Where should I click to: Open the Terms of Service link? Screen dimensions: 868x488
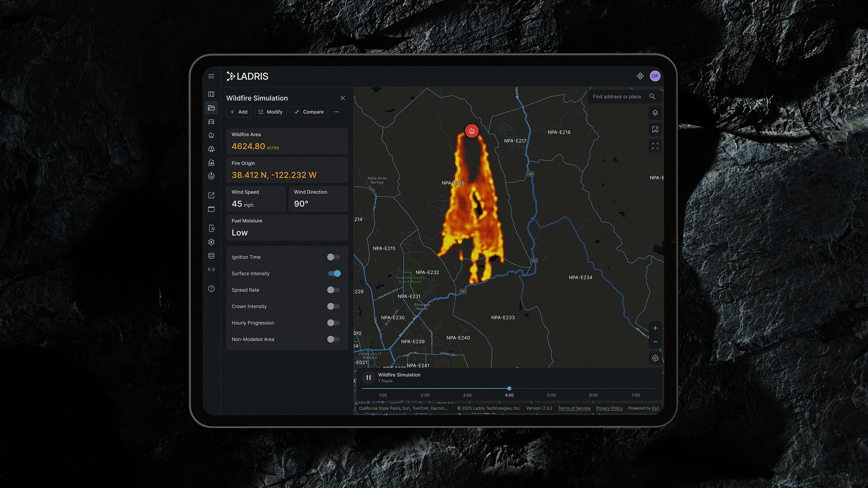[574, 408]
